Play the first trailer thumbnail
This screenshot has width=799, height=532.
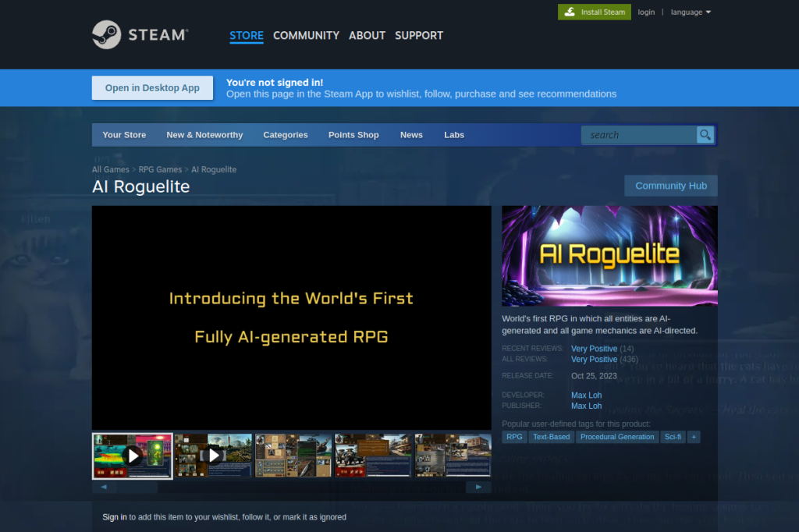coord(133,456)
